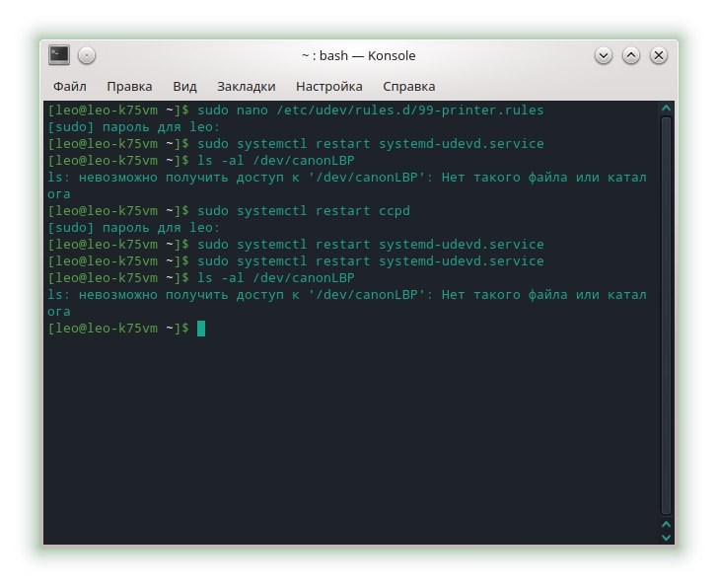Open the Вид menu

click(x=184, y=86)
